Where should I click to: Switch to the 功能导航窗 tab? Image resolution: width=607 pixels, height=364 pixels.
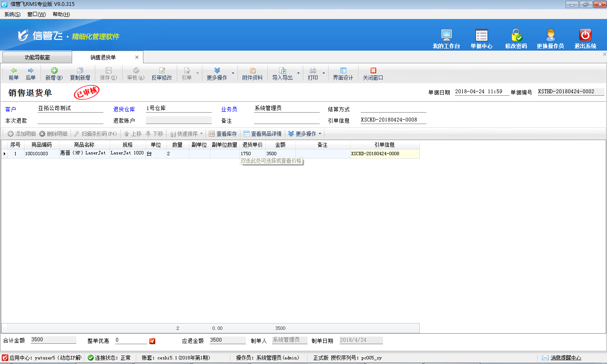[x=37, y=57]
